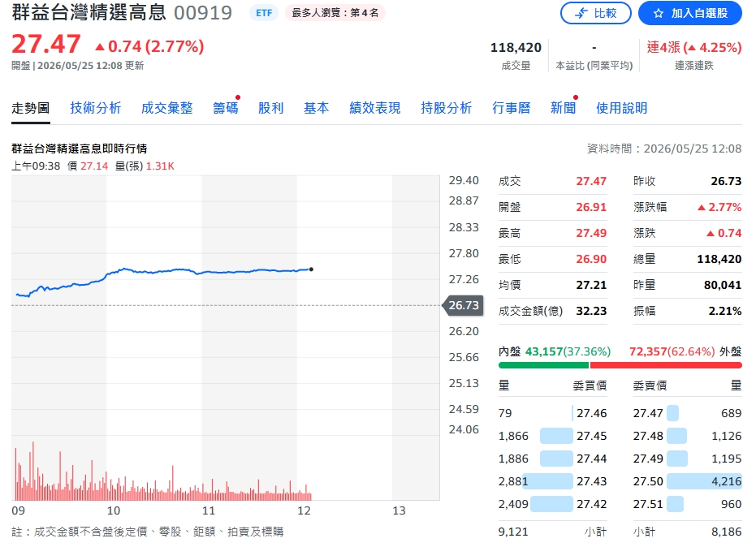
Task: Click bid price 27.45
Action: (x=592, y=436)
